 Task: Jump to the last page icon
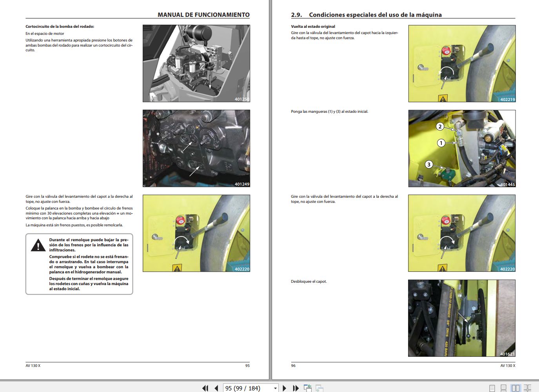pos(296,388)
